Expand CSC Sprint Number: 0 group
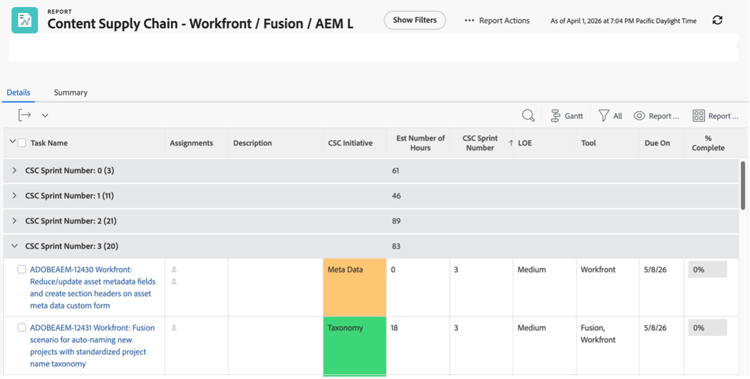Image resolution: width=750 pixels, height=379 pixels. [x=14, y=170]
